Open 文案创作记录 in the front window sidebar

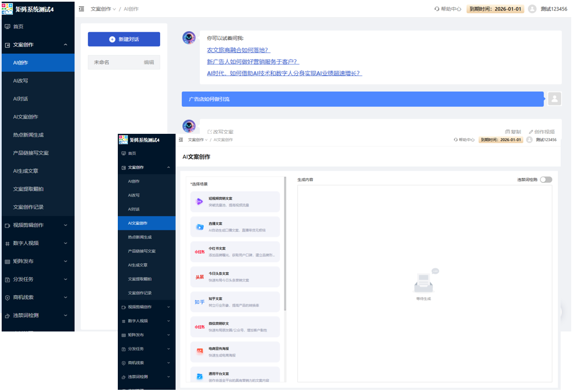[x=139, y=293]
